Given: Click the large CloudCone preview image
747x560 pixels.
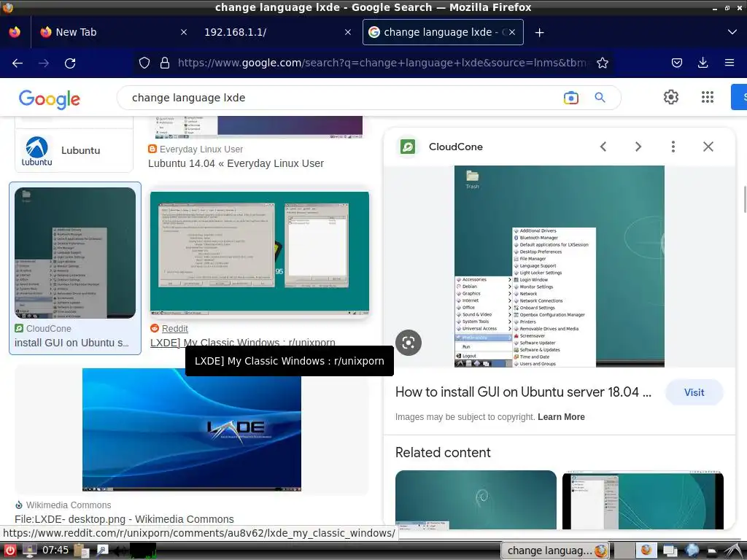Looking at the screenshot, I should click(560, 266).
